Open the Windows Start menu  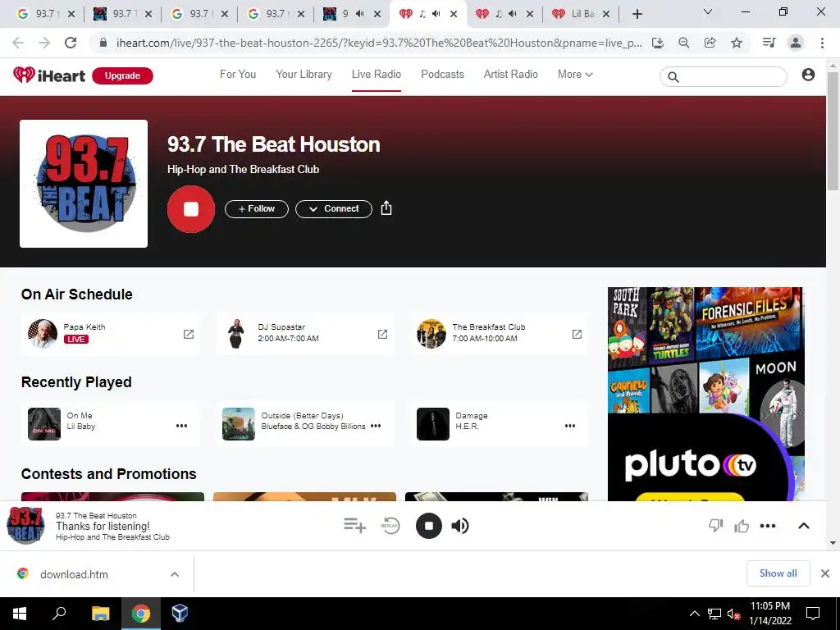point(20,614)
